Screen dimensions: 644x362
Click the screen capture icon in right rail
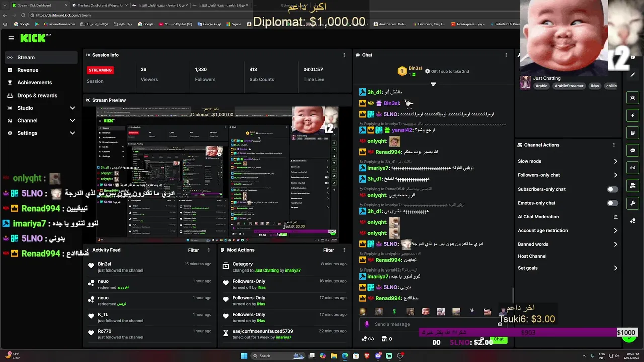[x=633, y=98]
